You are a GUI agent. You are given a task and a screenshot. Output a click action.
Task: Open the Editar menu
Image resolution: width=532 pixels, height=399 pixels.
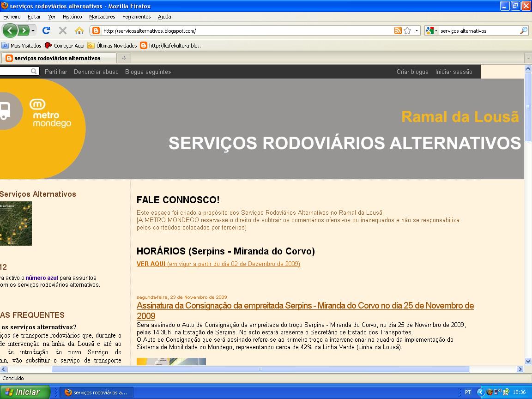(x=34, y=17)
